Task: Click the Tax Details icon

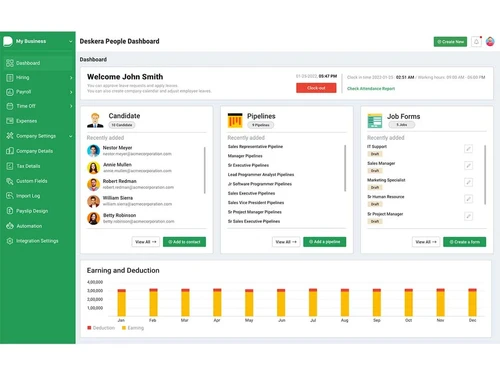Action: tap(10, 166)
